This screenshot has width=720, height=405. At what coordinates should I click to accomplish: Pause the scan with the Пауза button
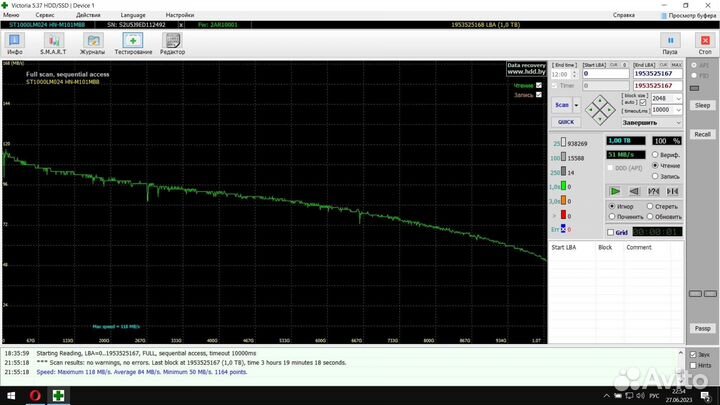click(x=670, y=43)
